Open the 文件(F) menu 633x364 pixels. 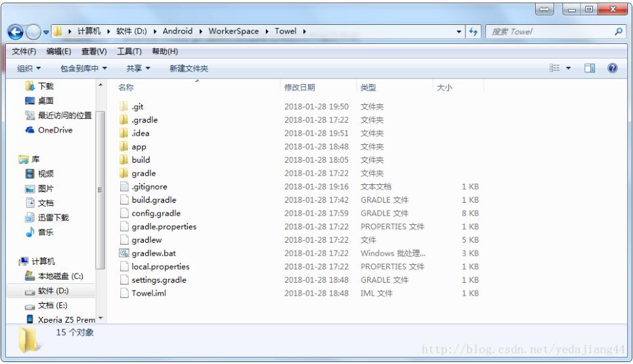pos(24,52)
